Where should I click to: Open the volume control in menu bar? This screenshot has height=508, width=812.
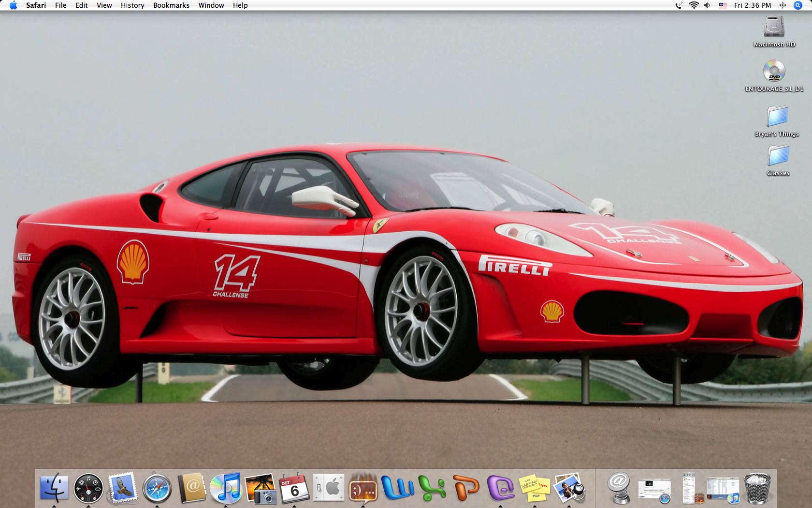coord(707,5)
